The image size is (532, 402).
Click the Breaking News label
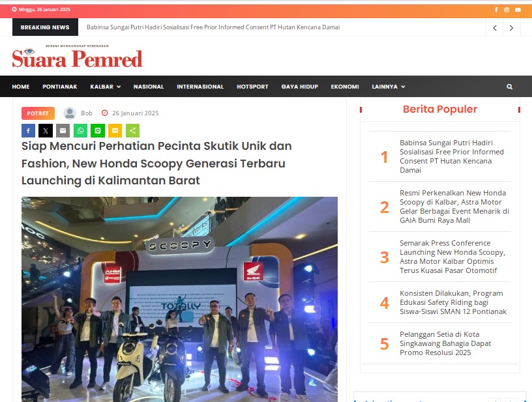45,27
